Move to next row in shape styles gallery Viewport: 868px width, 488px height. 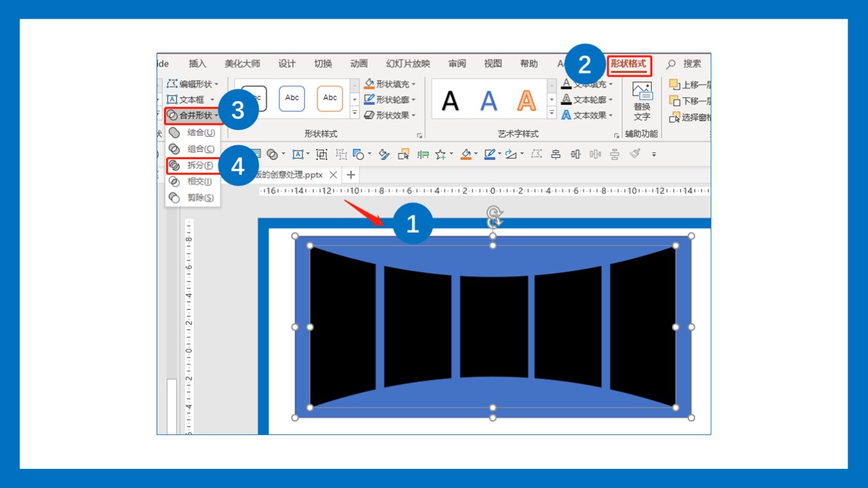[x=354, y=99]
